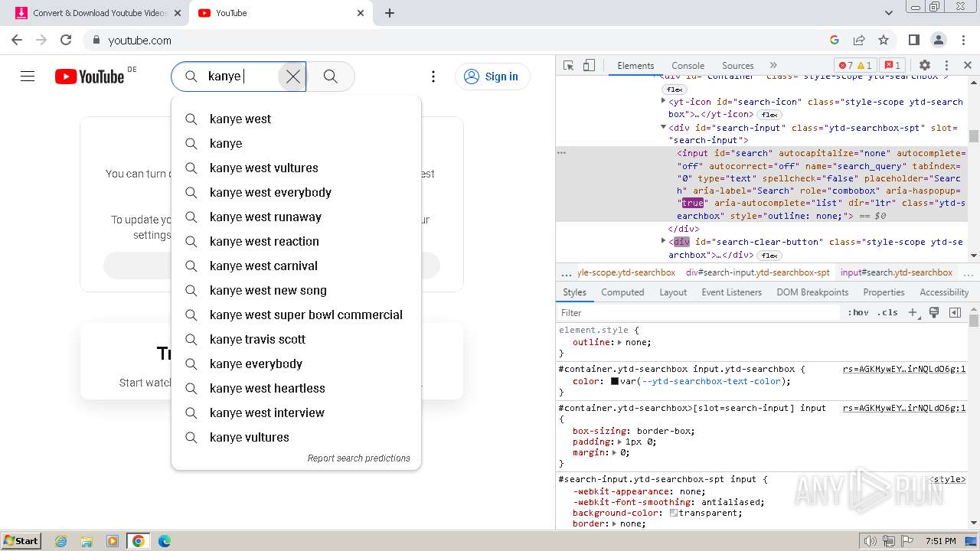980x551 pixels.
Task: Expand the outline shorthand in element.style
Action: click(620, 342)
